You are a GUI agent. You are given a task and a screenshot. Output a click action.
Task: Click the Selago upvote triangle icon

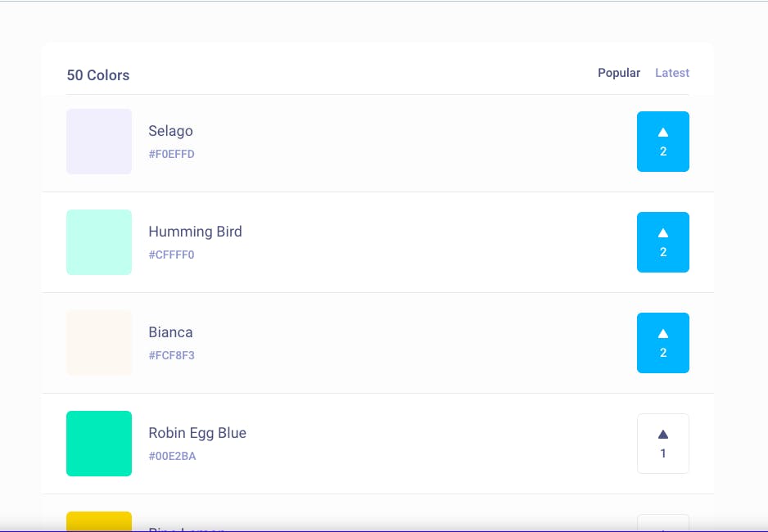[x=662, y=132]
